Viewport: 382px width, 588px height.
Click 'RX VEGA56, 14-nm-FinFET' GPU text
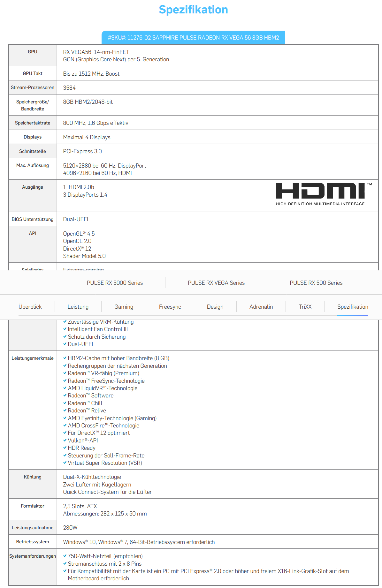(x=96, y=52)
